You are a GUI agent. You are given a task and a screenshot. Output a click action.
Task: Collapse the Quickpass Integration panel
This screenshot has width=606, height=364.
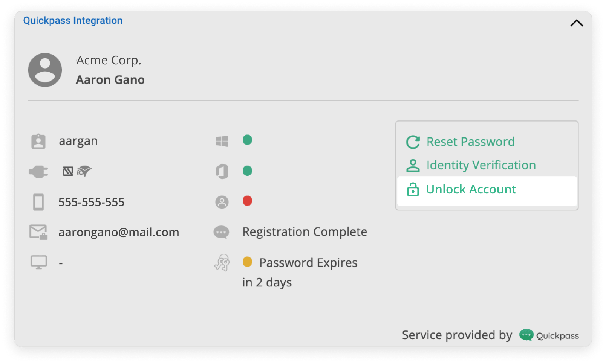(576, 23)
